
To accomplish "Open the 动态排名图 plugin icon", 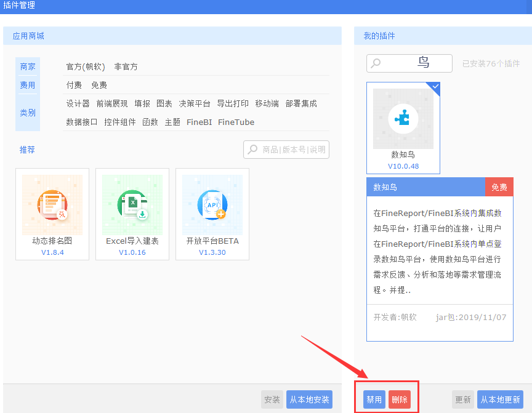I will [52, 205].
